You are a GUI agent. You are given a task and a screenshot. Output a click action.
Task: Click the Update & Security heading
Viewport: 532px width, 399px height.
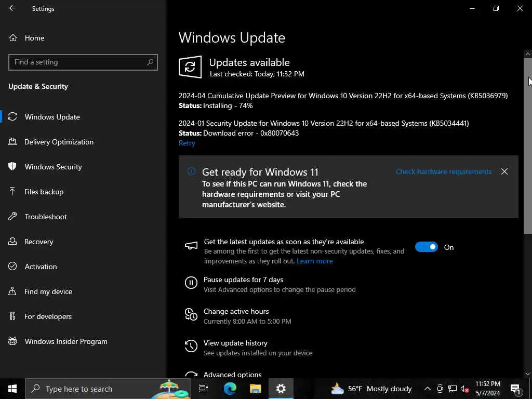(38, 87)
